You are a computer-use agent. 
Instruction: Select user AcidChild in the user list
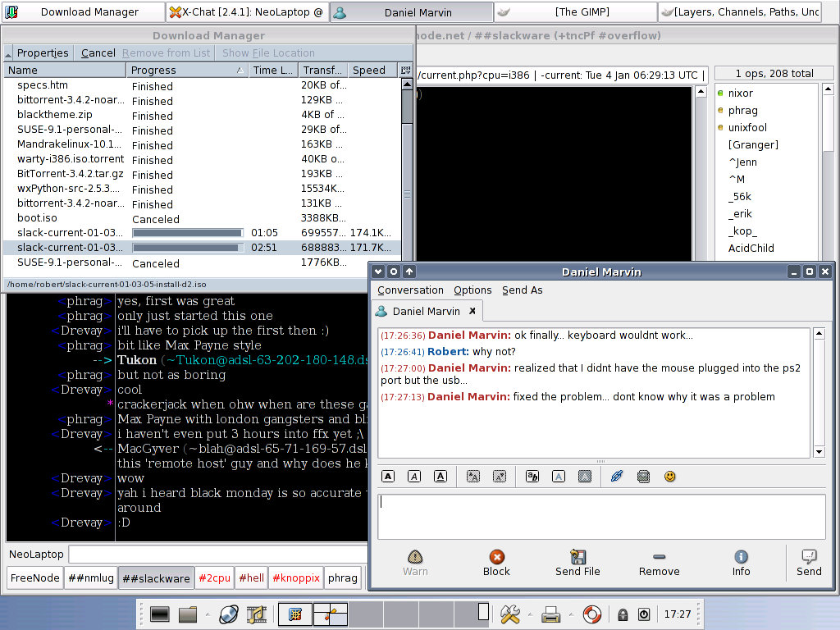click(751, 248)
